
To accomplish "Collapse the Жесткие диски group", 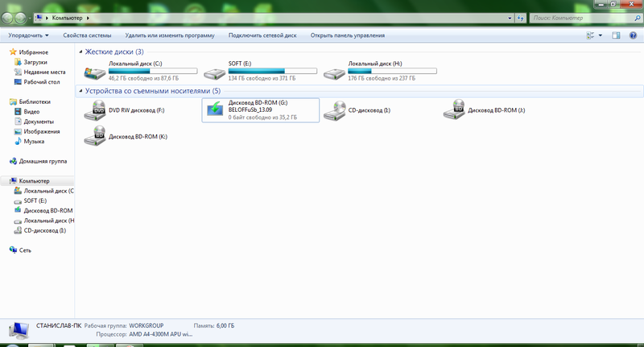I will pos(81,52).
